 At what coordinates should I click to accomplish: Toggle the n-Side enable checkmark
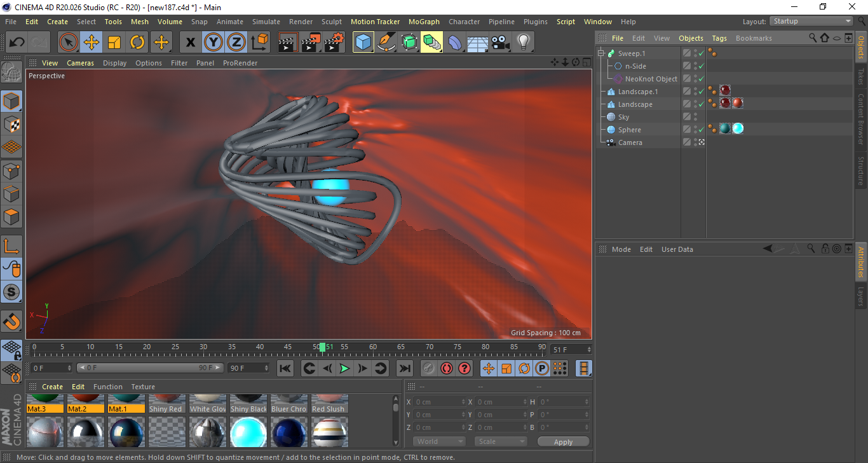pyautogui.click(x=701, y=66)
